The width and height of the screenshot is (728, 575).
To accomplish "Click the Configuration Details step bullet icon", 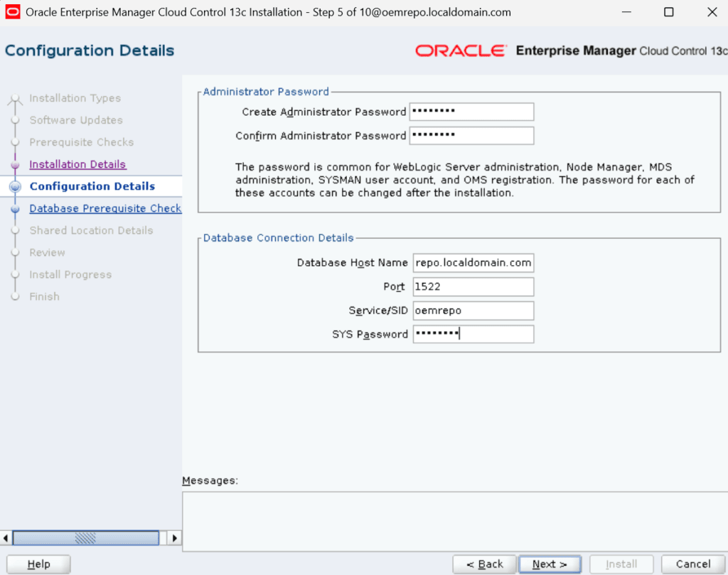I will pyautogui.click(x=16, y=186).
